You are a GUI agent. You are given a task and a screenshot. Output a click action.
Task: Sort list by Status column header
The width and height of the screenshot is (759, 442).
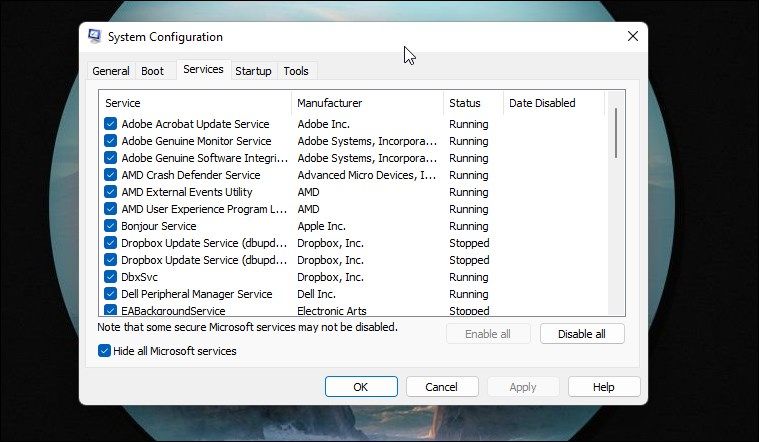click(x=465, y=103)
